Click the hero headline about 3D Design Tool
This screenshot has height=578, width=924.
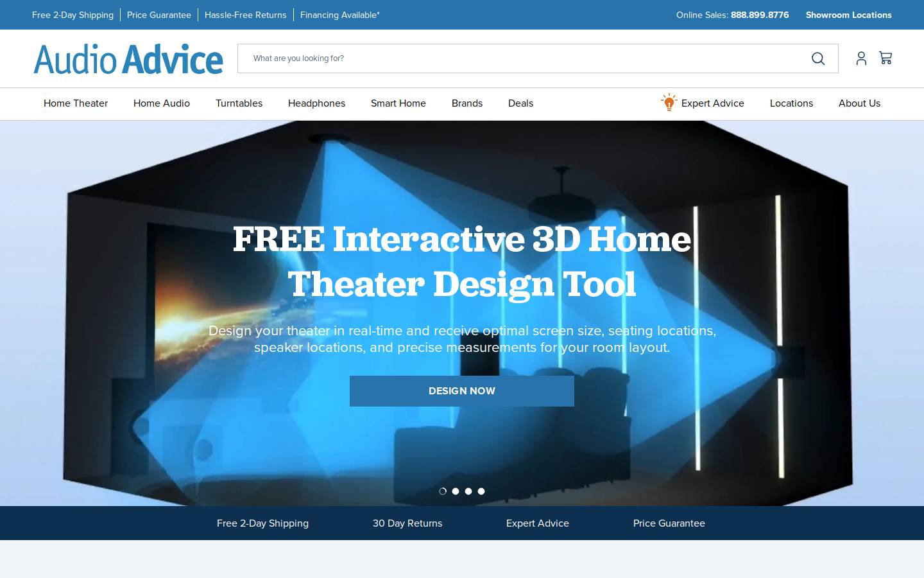(462, 261)
